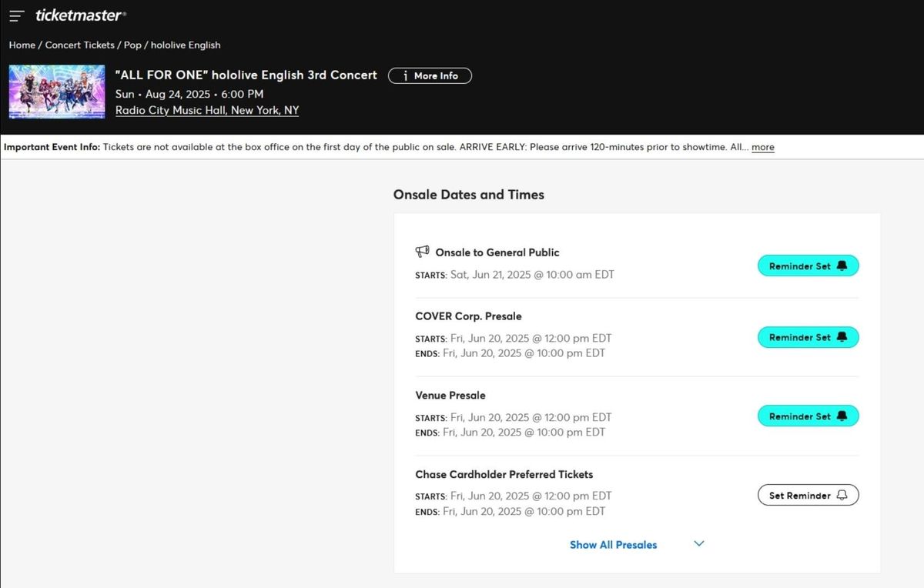Viewport: 924px width, 588px height.
Task: Click the More Info button
Action: pos(430,75)
